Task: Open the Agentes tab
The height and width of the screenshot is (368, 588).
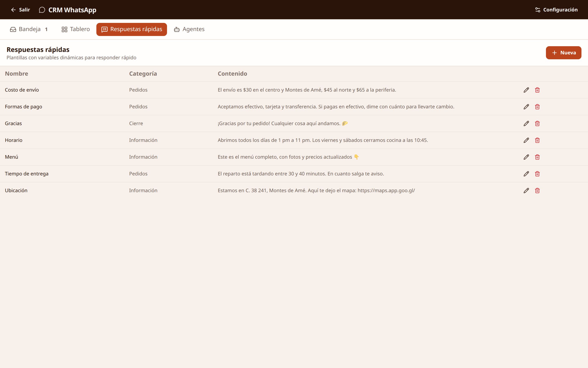Action: tap(189, 29)
